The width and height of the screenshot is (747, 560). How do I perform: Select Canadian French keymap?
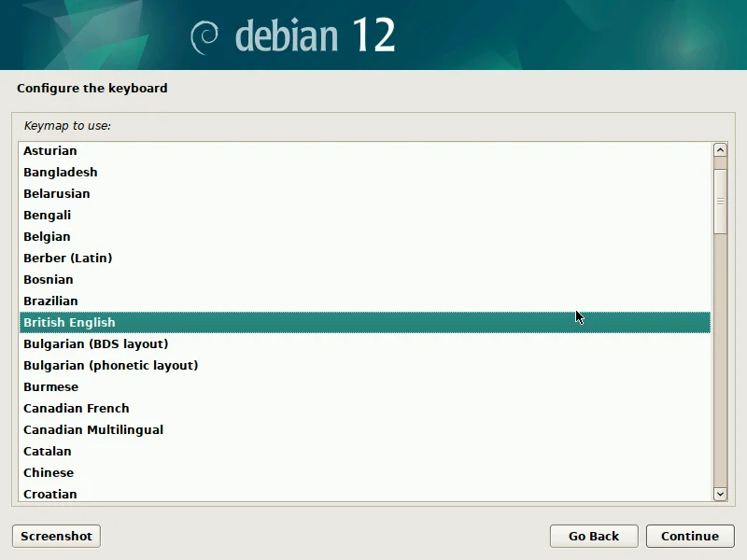365,408
